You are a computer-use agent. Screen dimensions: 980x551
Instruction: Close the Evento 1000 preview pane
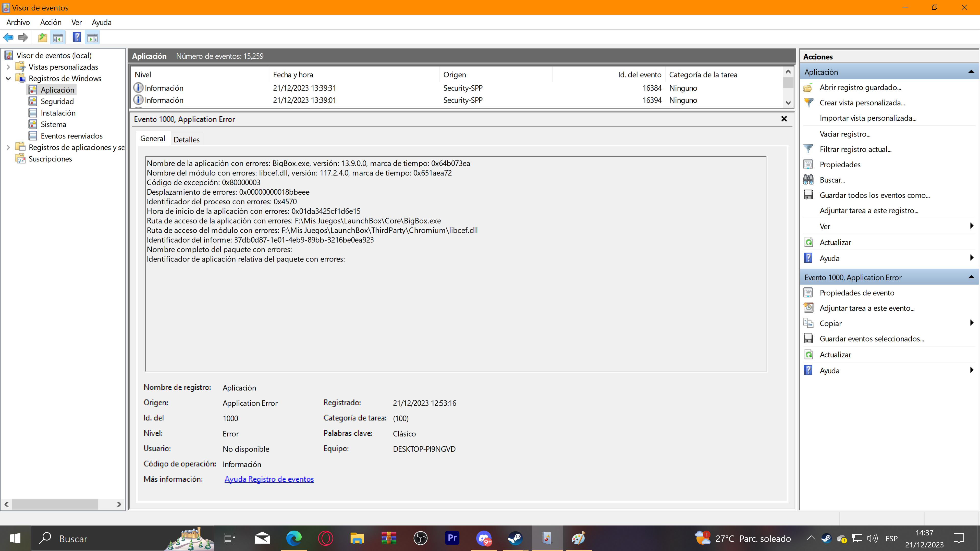(x=784, y=119)
